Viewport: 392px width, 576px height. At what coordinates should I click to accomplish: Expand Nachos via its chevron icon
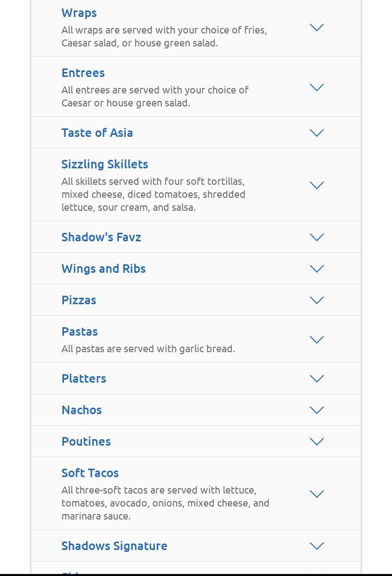tap(317, 410)
